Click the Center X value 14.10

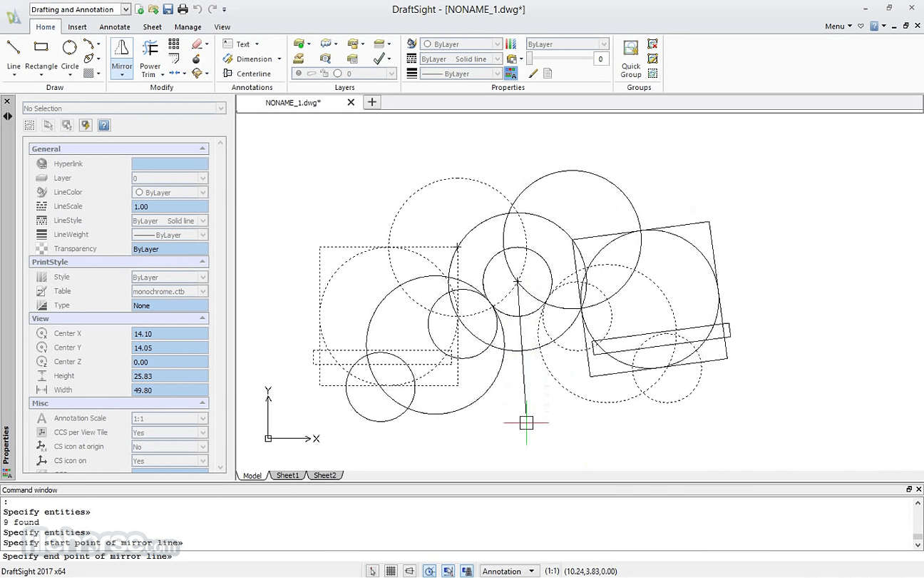pyautogui.click(x=170, y=333)
